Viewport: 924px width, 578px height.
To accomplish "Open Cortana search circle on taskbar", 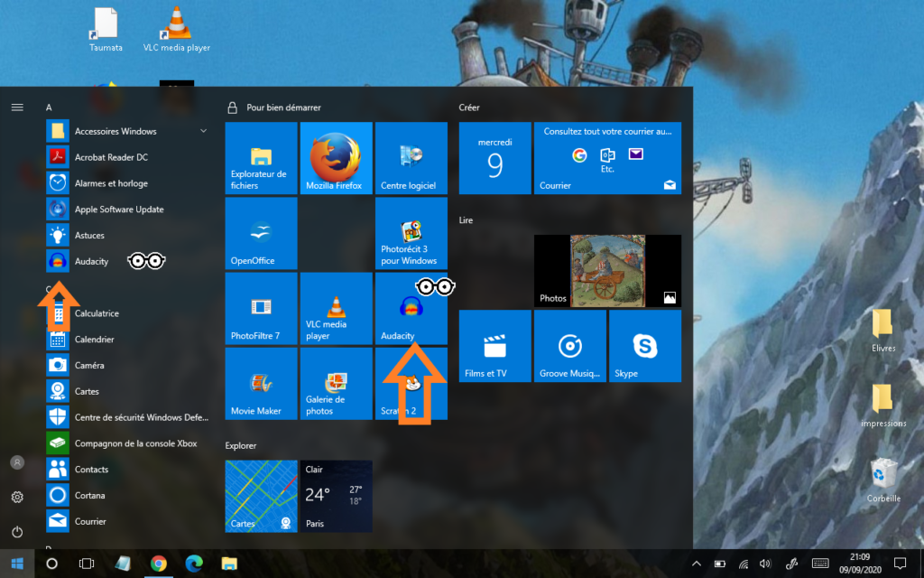I will coord(51,564).
